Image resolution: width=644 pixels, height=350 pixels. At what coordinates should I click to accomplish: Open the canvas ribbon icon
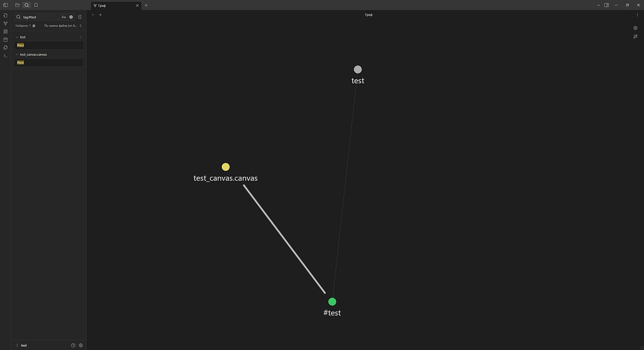[x=5, y=31]
